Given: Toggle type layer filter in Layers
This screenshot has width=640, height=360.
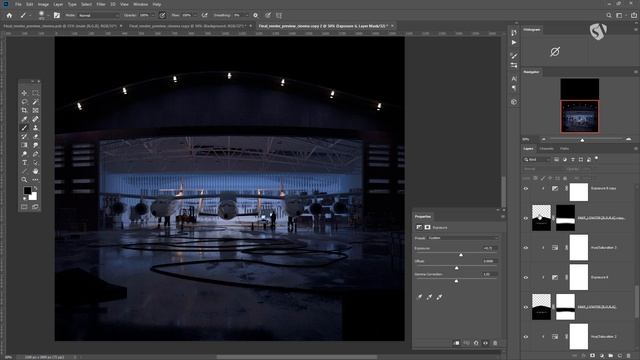Looking at the screenshot, I should 573,160.
